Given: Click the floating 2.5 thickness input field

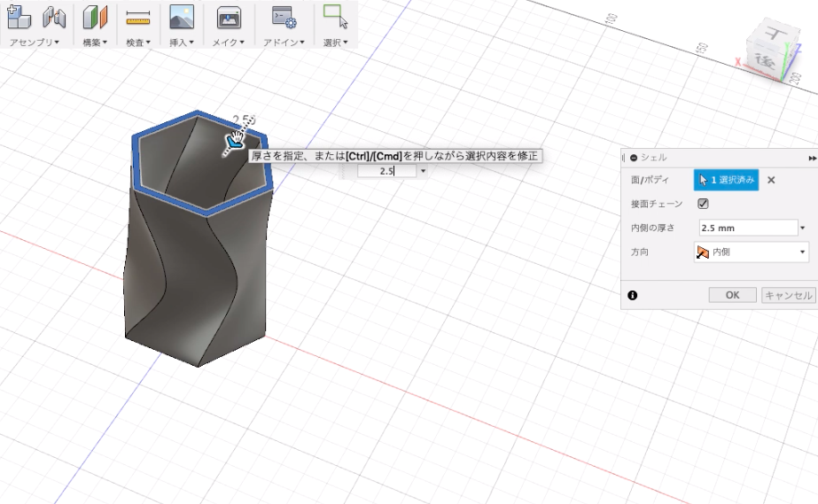Looking at the screenshot, I should click(386, 171).
